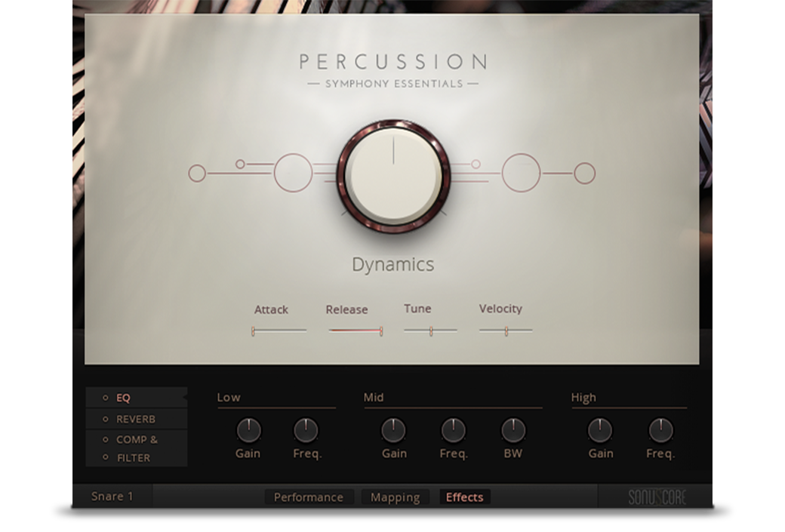Switch to the Mapping tab
Image resolution: width=785 pixels, height=532 pixels.
coord(396,497)
